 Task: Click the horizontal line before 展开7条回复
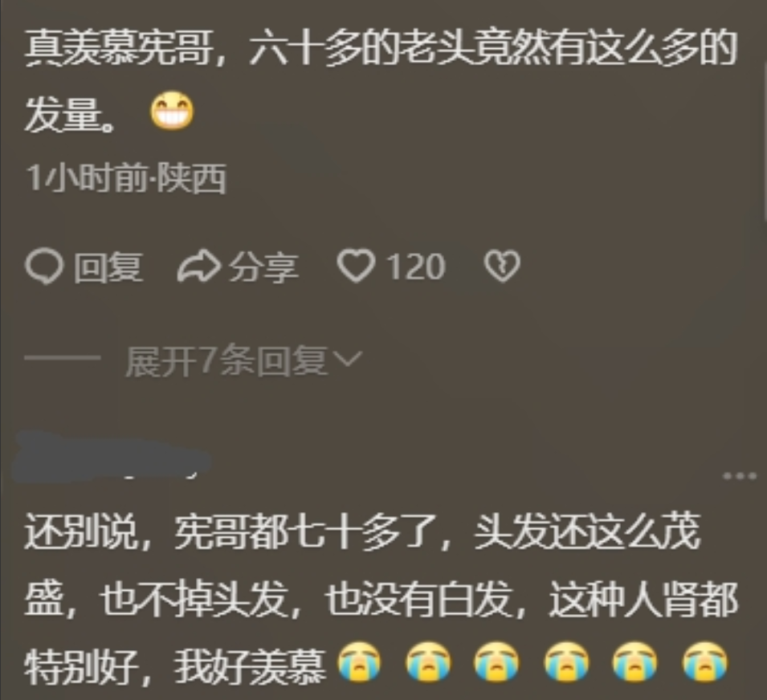pyautogui.click(x=62, y=358)
